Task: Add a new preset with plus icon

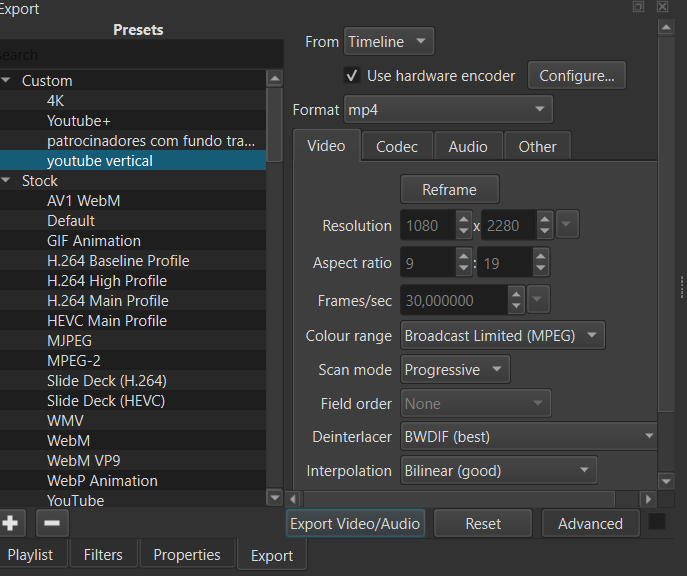Action: click(10, 523)
